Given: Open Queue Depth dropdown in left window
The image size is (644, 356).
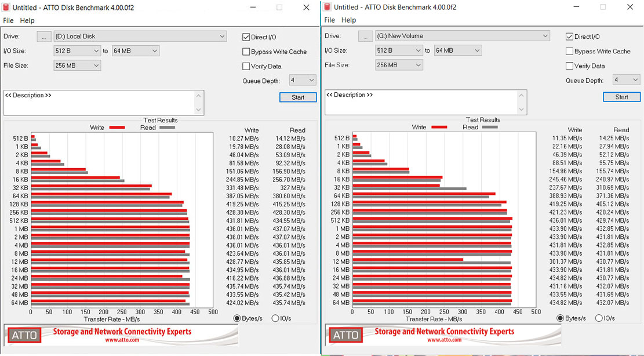Looking at the screenshot, I should pos(302,80).
